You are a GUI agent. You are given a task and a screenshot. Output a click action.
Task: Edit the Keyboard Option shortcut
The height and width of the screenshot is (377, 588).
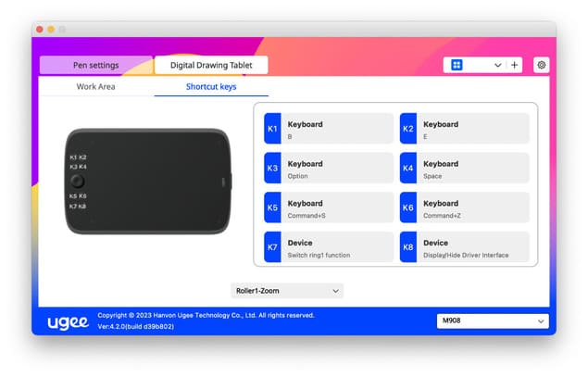tap(329, 168)
